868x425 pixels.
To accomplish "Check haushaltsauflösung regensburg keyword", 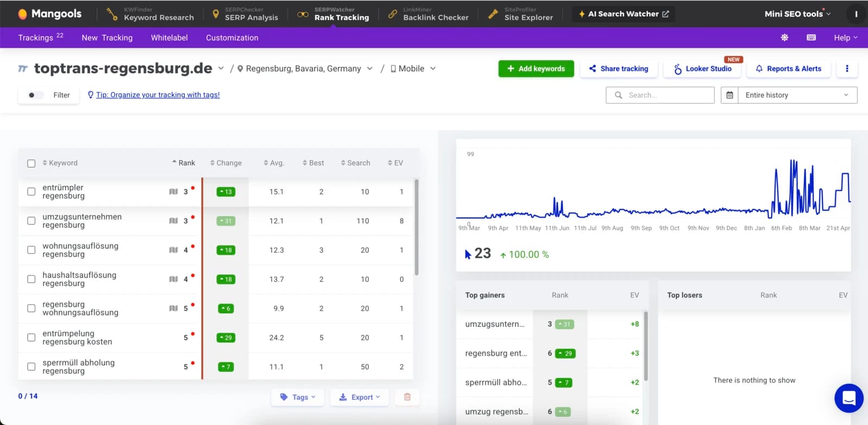I will click(x=31, y=279).
